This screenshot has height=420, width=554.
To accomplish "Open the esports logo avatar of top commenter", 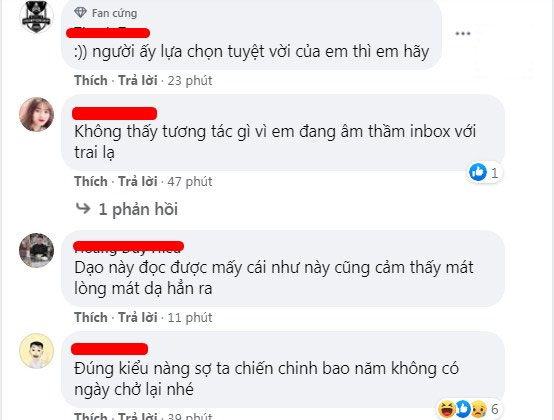I will 36,16.
